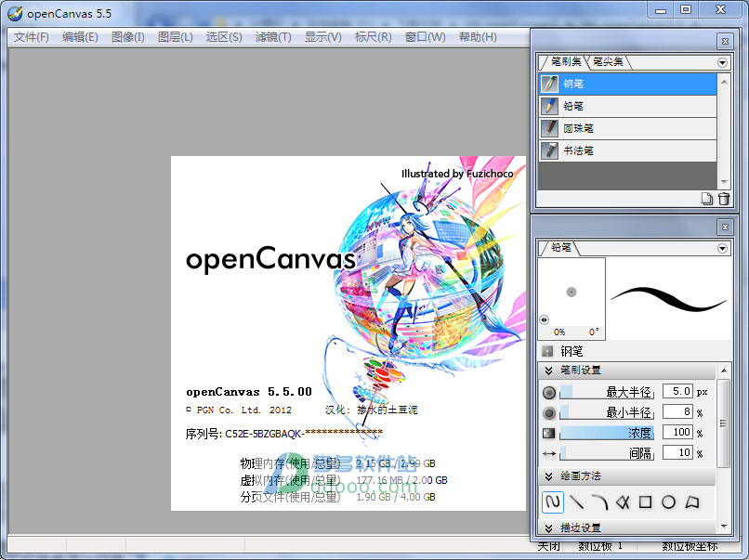Open the 图像(I) menu

pos(128,37)
